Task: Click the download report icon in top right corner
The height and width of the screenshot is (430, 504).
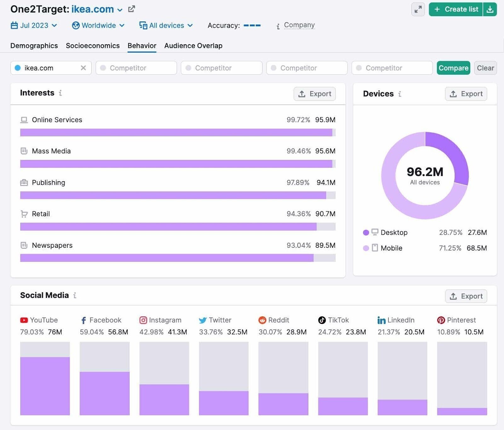Action: pyautogui.click(x=490, y=9)
